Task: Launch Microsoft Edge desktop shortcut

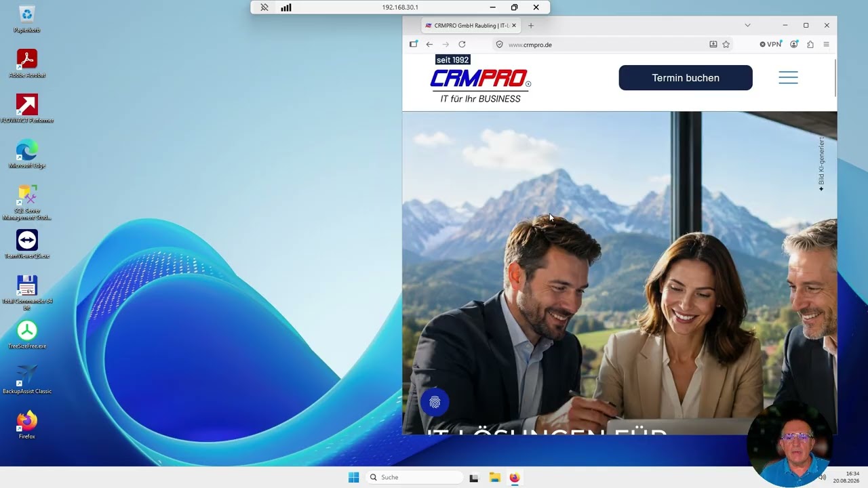Action: click(27, 154)
